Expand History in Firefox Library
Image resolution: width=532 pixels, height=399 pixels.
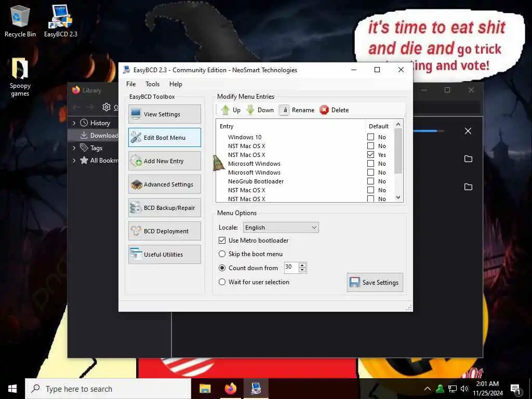click(74, 123)
